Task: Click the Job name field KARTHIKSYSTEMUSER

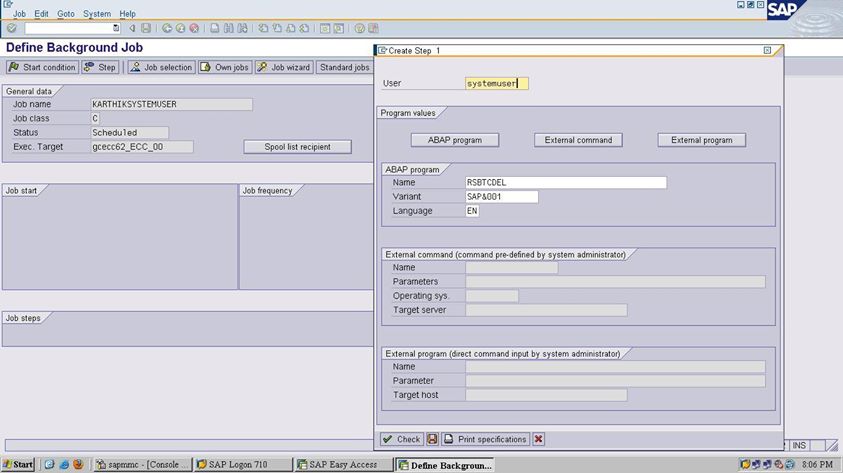Action: point(172,104)
